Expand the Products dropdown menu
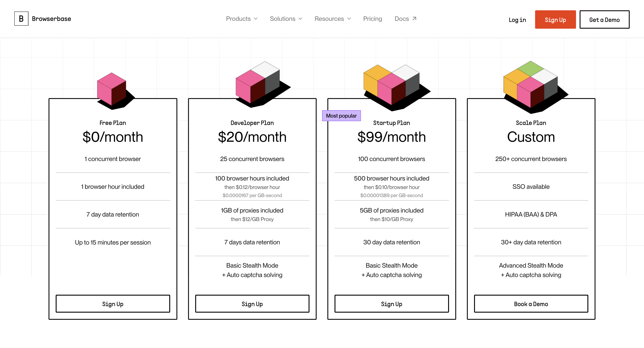The image size is (644, 348). 241,19
